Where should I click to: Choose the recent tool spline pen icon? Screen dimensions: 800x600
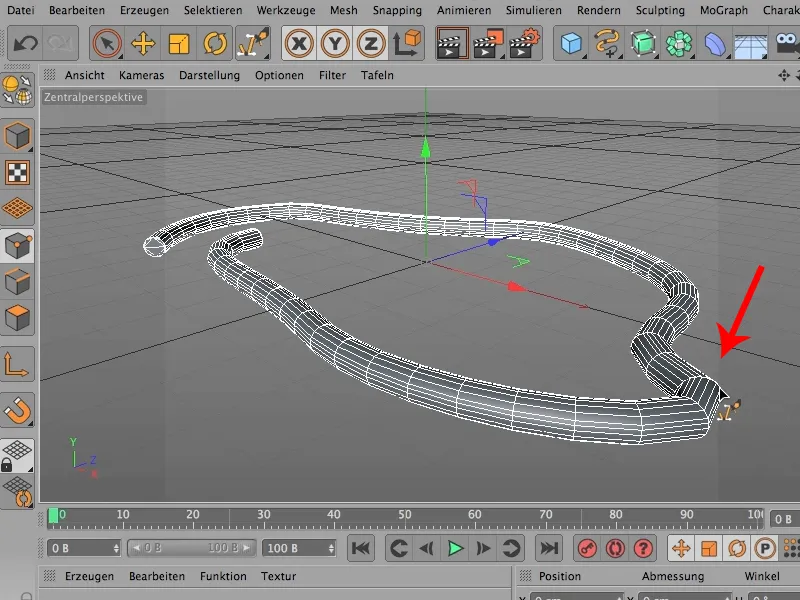coord(253,43)
